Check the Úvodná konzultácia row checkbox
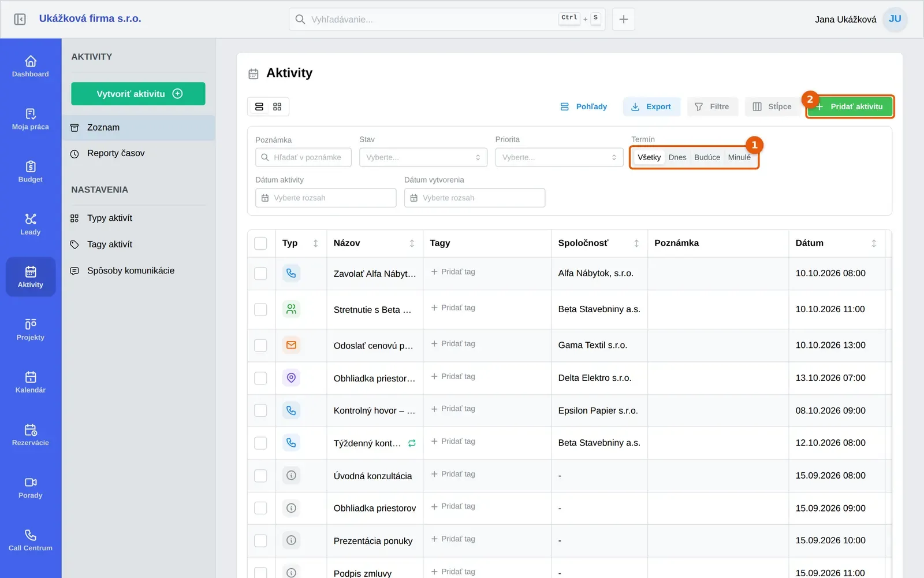This screenshot has width=924, height=578. pyautogui.click(x=261, y=476)
